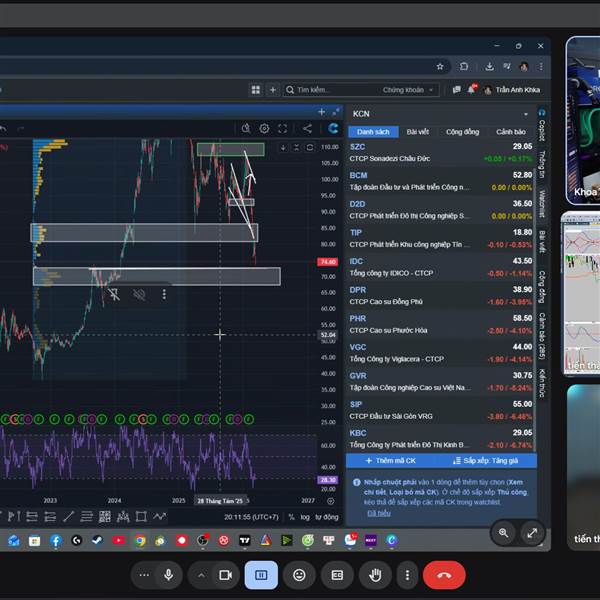Toggle the camera off
Viewport: 600px width, 600px height.
coord(226,575)
